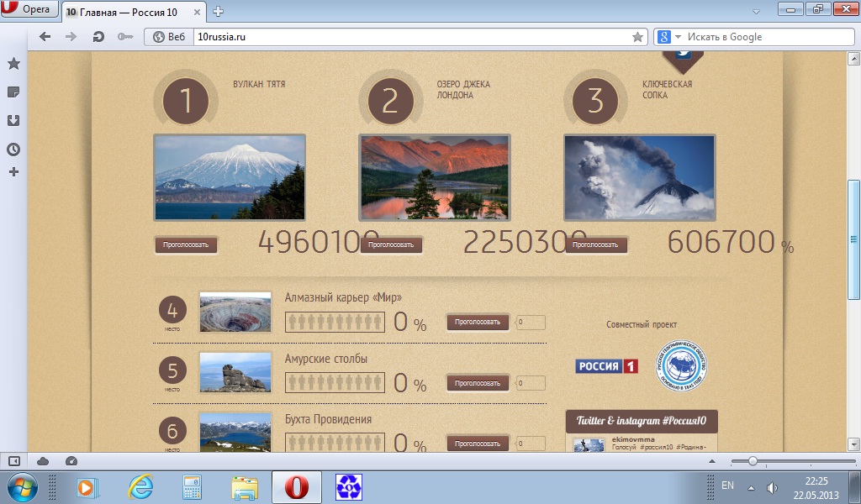Vote for Алмазный карьер «Мир»
Image resolution: width=861 pixels, height=504 pixels.
(478, 322)
